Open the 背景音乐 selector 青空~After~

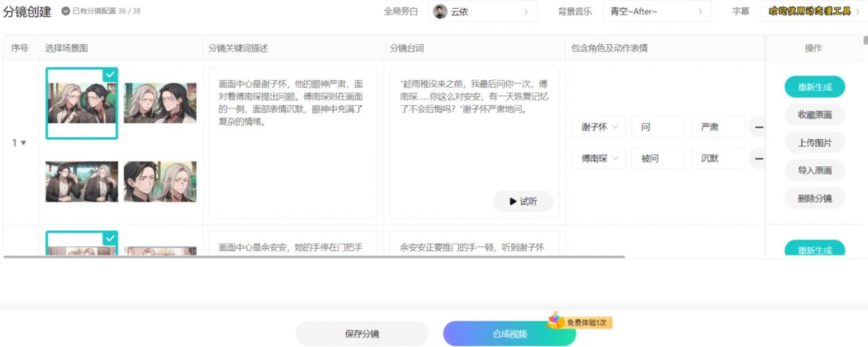[x=657, y=11]
